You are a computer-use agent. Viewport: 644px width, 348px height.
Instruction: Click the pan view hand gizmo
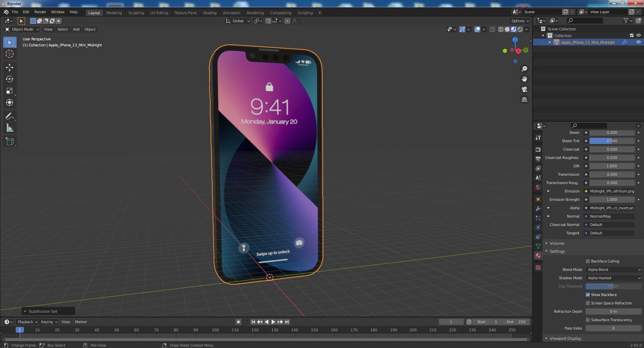[524, 79]
